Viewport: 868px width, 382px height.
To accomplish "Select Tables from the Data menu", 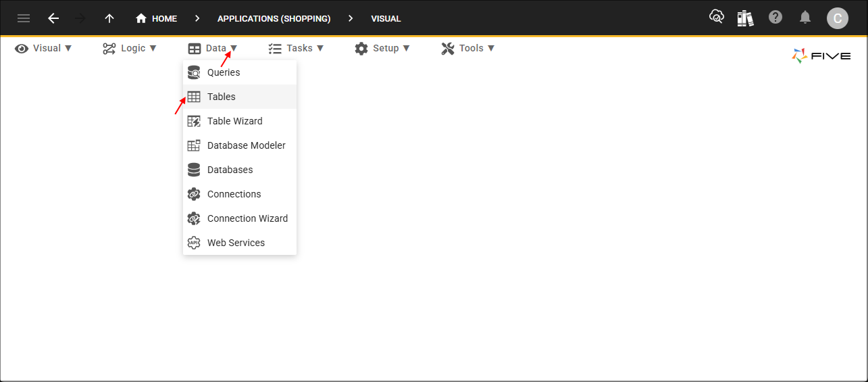I will tap(222, 97).
